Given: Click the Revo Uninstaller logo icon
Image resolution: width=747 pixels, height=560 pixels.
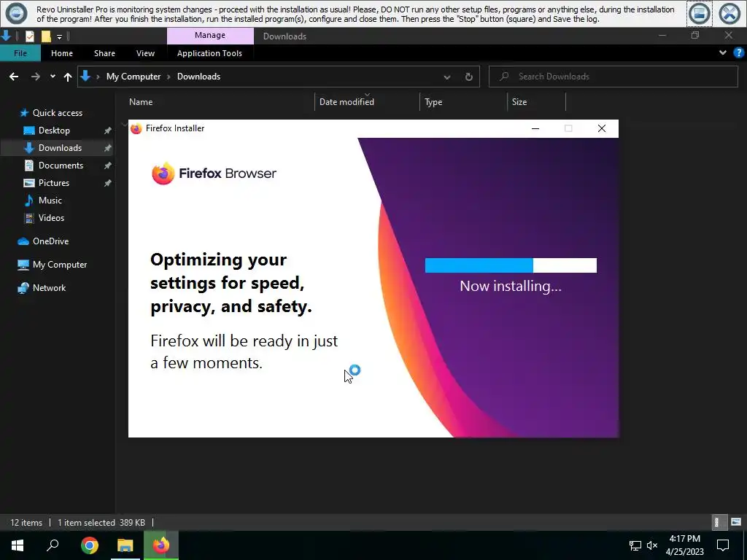Looking at the screenshot, I should pos(16,13).
